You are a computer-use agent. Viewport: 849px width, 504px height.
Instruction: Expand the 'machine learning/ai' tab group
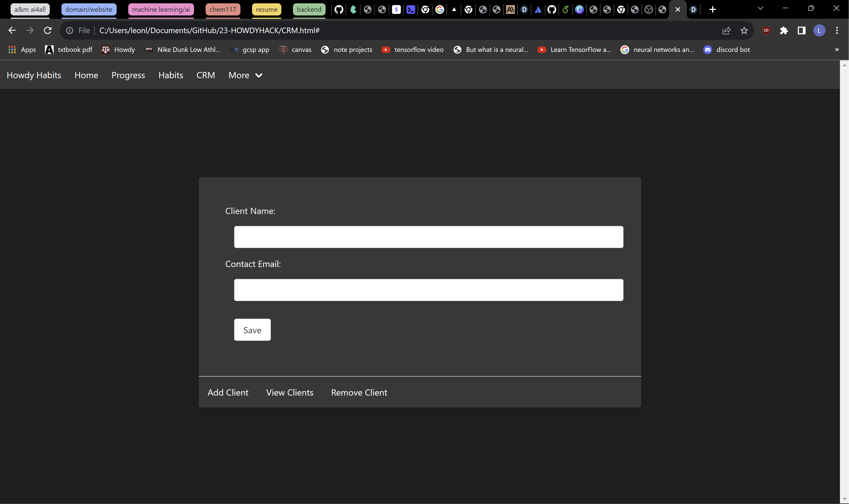tap(161, 9)
